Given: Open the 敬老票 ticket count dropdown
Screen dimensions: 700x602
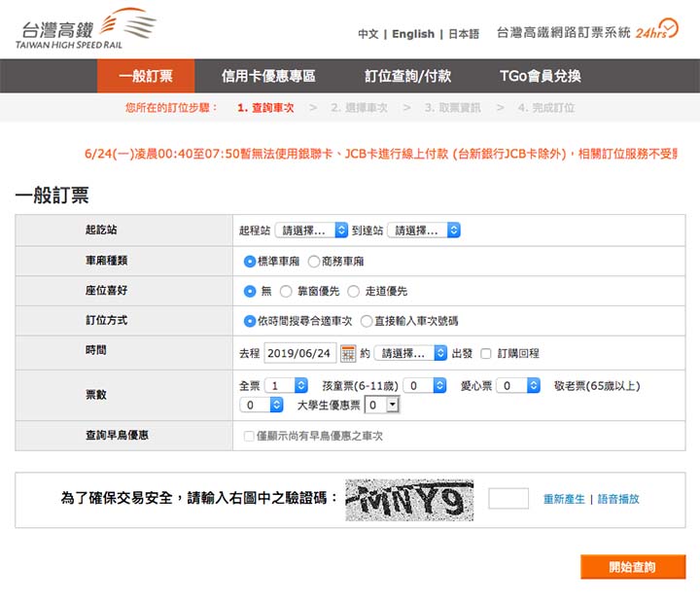Looking at the screenshot, I should point(262,405).
